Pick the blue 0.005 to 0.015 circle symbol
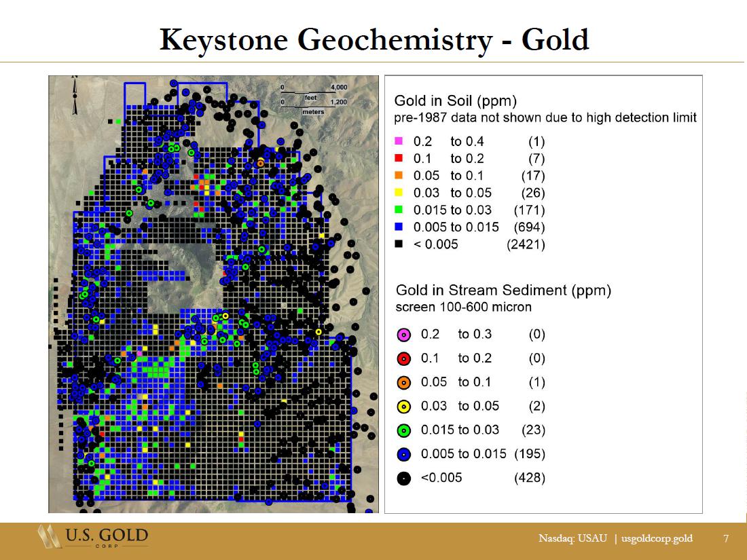This screenshot has height=560, width=747. (403, 454)
